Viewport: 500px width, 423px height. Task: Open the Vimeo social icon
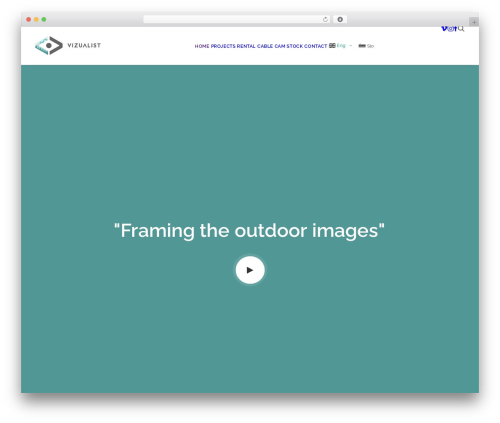[x=445, y=29]
